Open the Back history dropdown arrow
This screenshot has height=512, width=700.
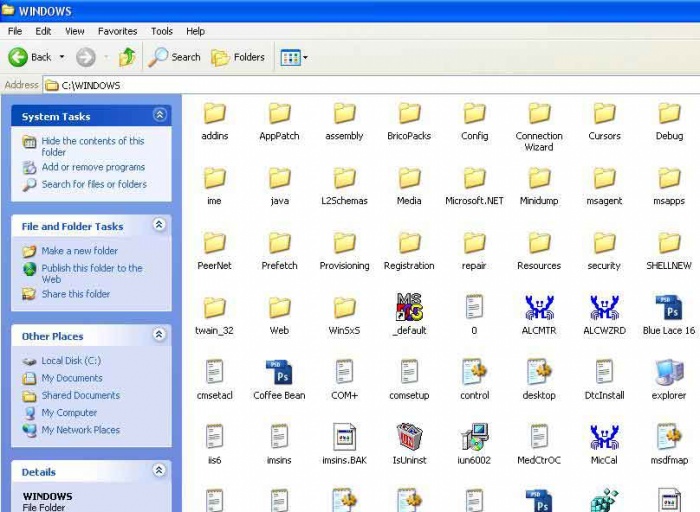point(62,57)
